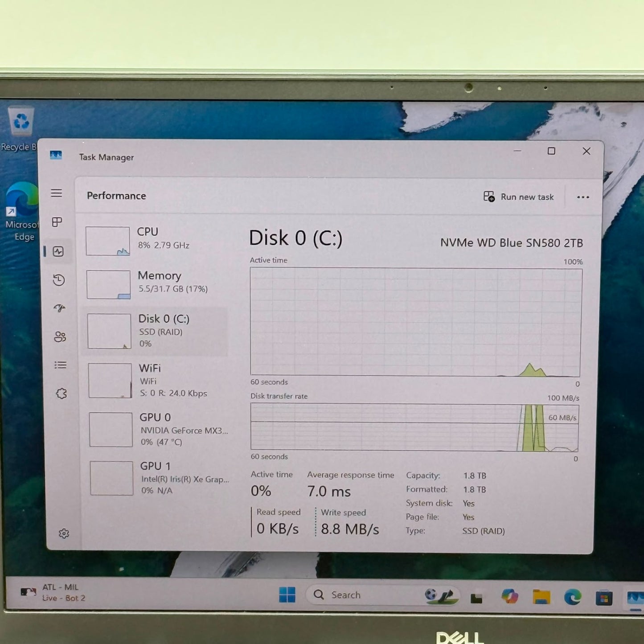
Task: Open the Details page list icon
Action: 61,365
